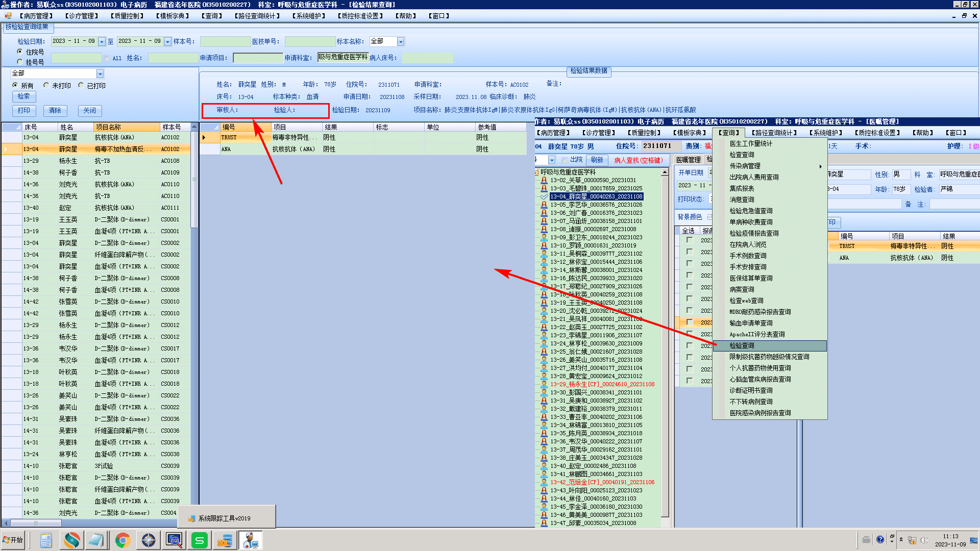The width and height of the screenshot is (980, 551).
Task: Click the 申请项目 input field
Action: pyautogui.click(x=258, y=58)
